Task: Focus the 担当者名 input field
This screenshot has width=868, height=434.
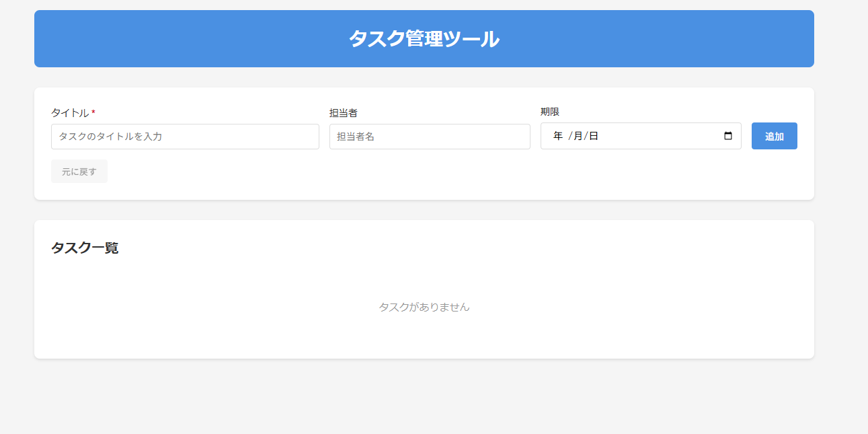Action: (430, 137)
